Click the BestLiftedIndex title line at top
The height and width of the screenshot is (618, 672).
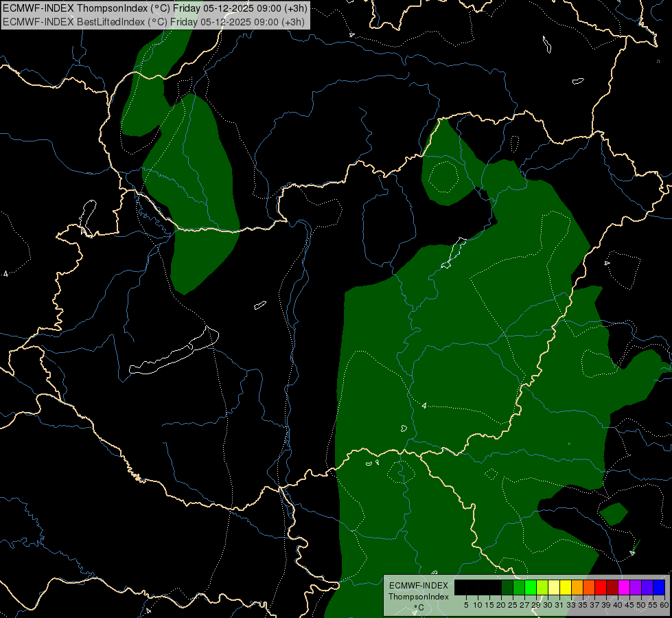click(x=154, y=22)
